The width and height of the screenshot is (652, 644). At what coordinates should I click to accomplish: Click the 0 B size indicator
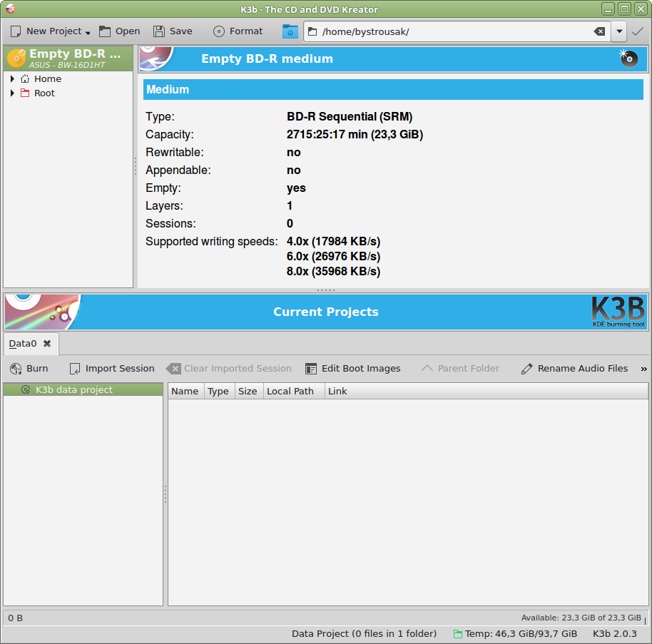click(16, 618)
